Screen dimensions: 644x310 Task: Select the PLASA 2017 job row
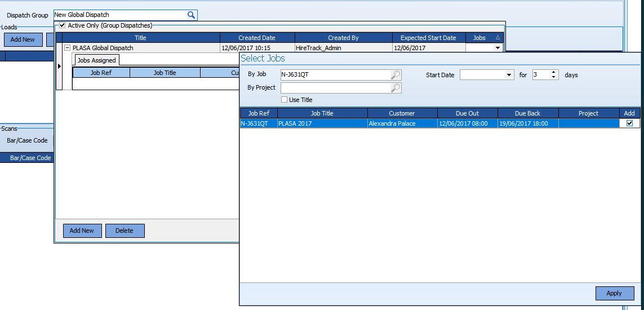[322, 123]
